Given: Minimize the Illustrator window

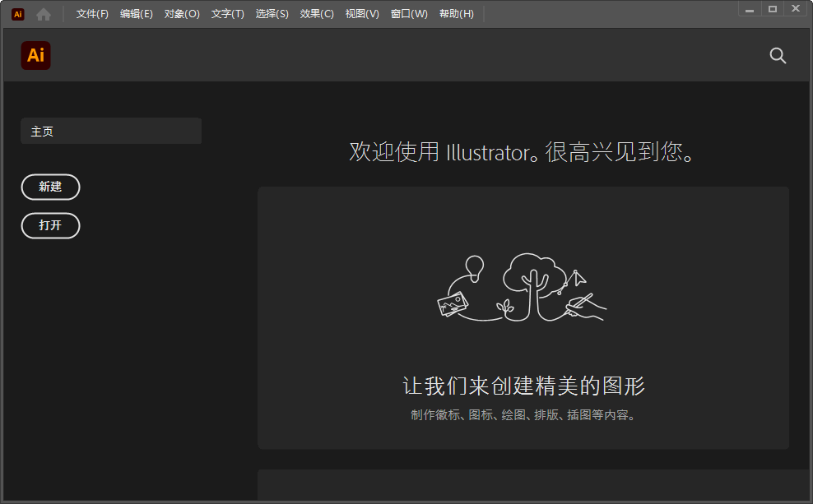Looking at the screenshot, I should [749, 8].
